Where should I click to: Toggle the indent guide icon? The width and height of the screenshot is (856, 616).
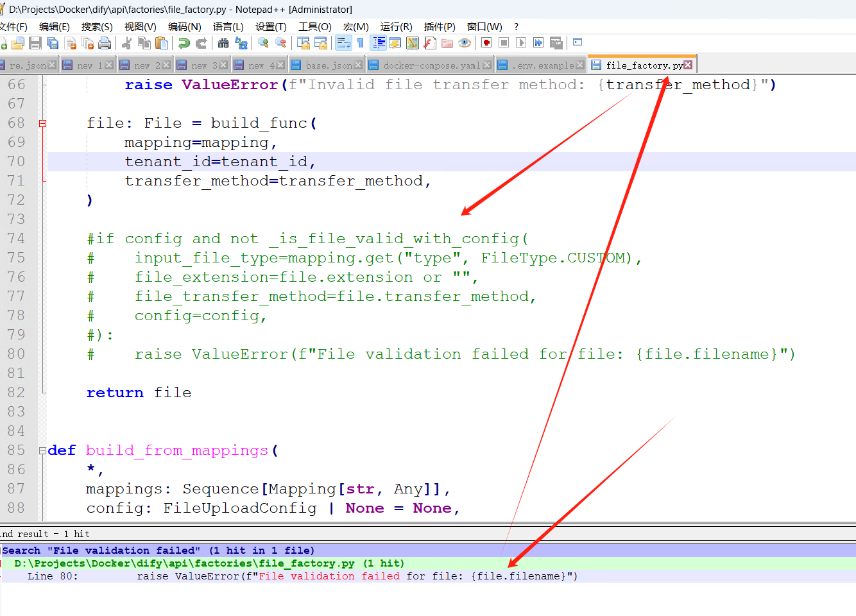[379, 43]
